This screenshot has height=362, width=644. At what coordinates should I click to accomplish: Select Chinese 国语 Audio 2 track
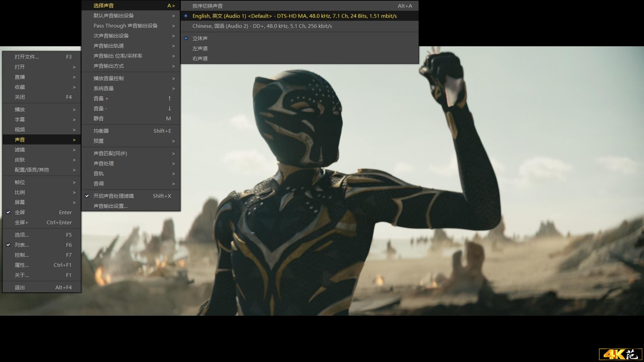click(300, 26)
